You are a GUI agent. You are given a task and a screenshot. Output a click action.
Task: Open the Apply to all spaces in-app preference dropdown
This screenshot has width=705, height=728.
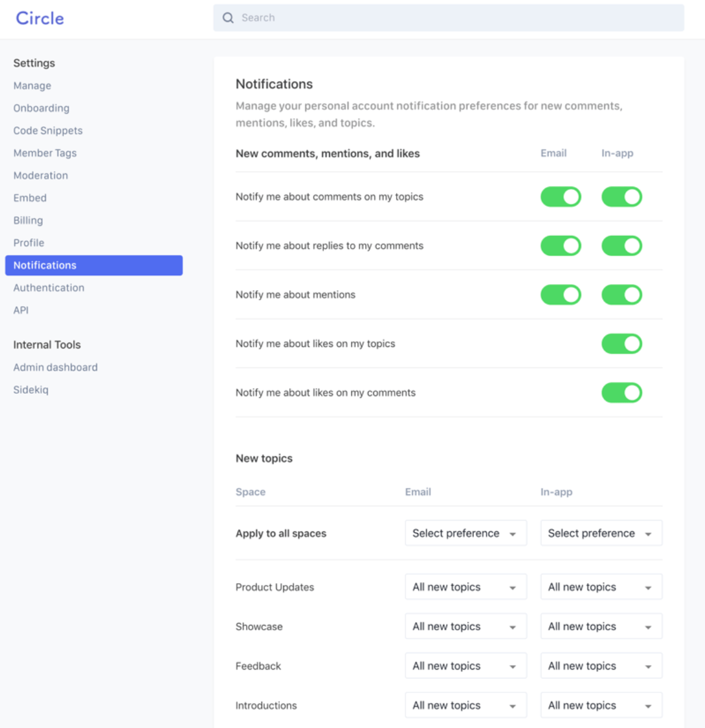point(601,533)
